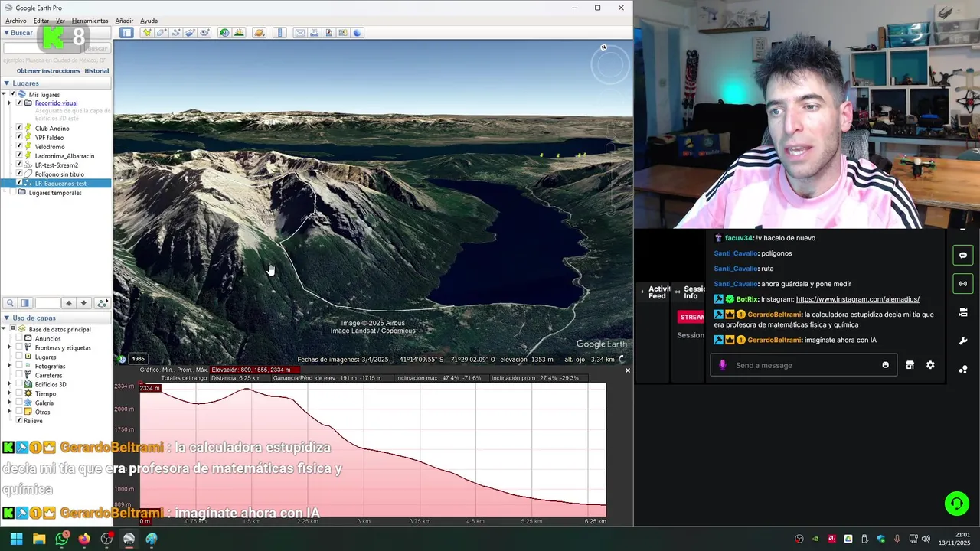The image size is (980, 551).
Task: Add a placemark using the pushpin tool
Action: [x=147, y=32]
